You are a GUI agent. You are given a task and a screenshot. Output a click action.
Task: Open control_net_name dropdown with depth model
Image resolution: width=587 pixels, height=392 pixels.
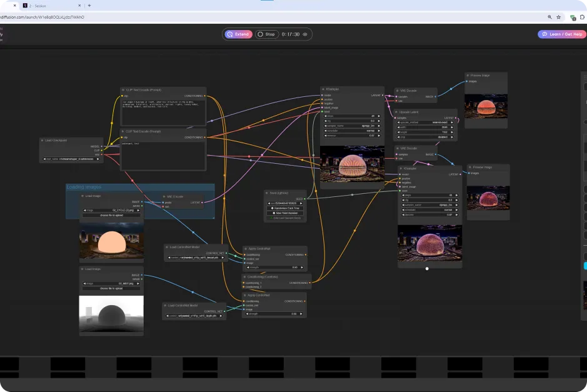[194, 316]
